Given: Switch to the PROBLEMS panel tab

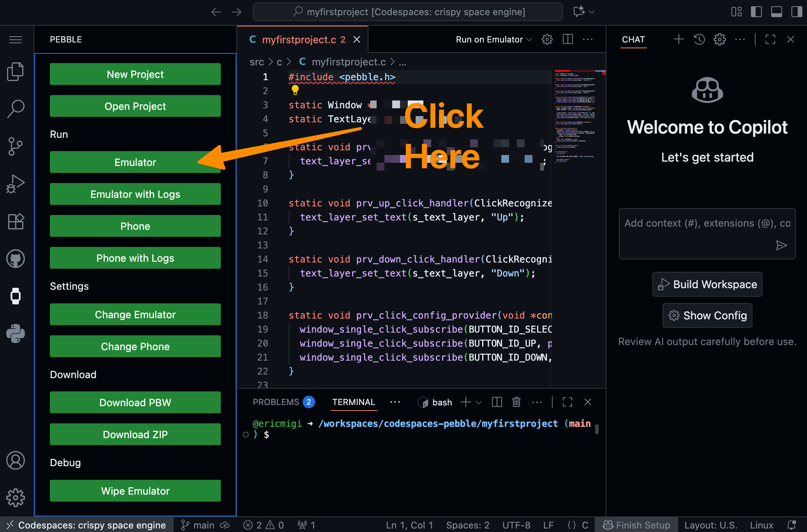Looking at the screenshot, I should point(276,402).
